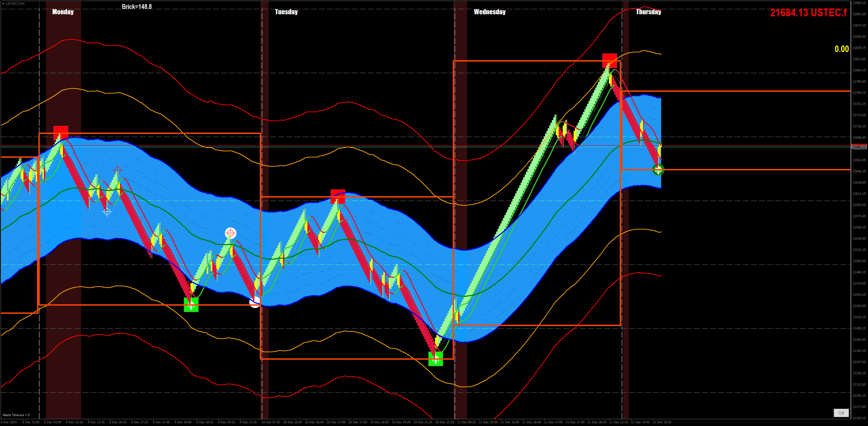Click the green circle marker on Thursday
This screenshot has width=868, height=426.
click(658, 170)
